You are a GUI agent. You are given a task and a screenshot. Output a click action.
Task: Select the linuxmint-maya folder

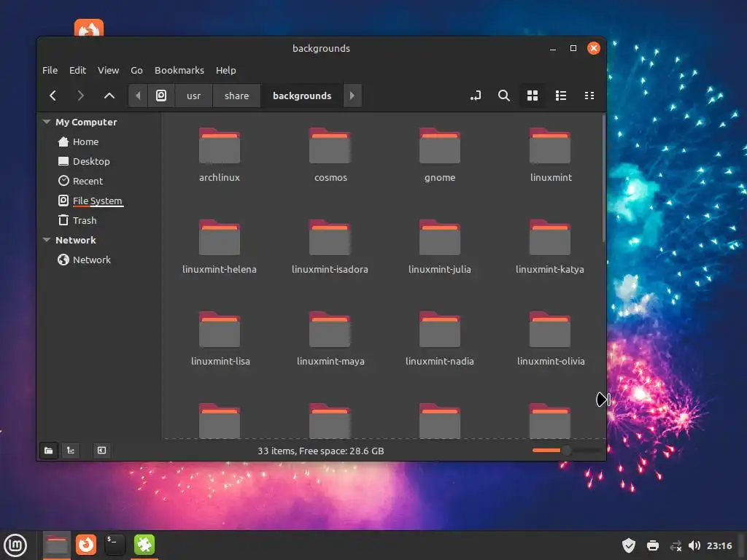tap(330, 338)
